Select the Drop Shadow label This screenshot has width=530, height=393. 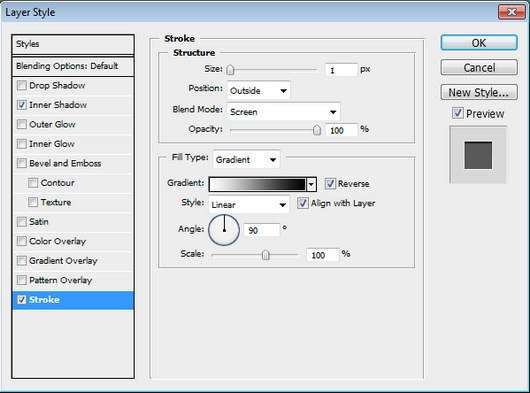(x=57, y=85)
